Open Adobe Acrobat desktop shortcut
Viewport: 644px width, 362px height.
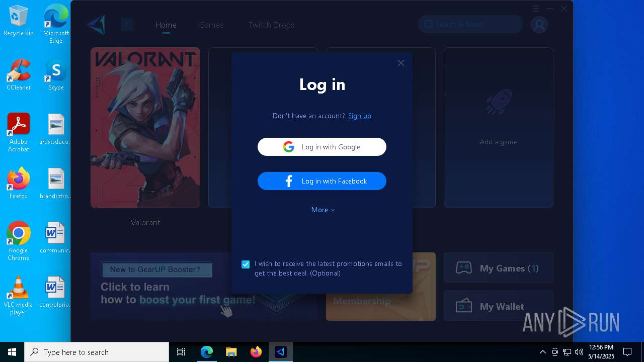coord(19,133)
